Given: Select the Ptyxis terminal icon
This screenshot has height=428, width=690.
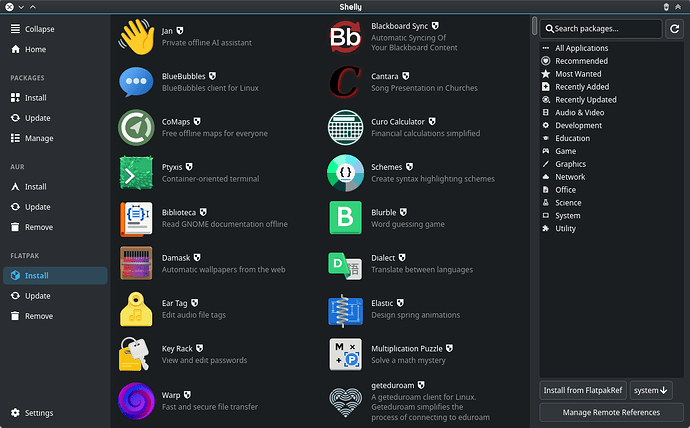Looking at the screenshot, I should coord(136,173).
